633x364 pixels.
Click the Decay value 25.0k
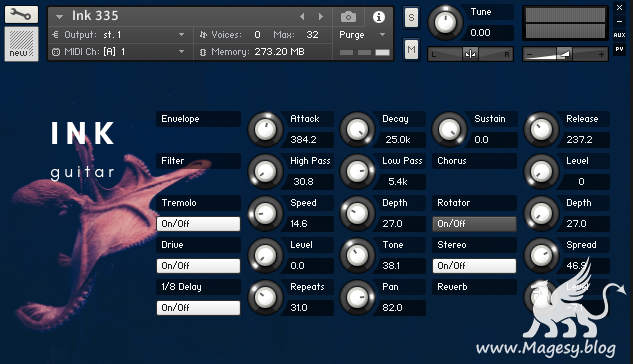[x=398, y=140]
